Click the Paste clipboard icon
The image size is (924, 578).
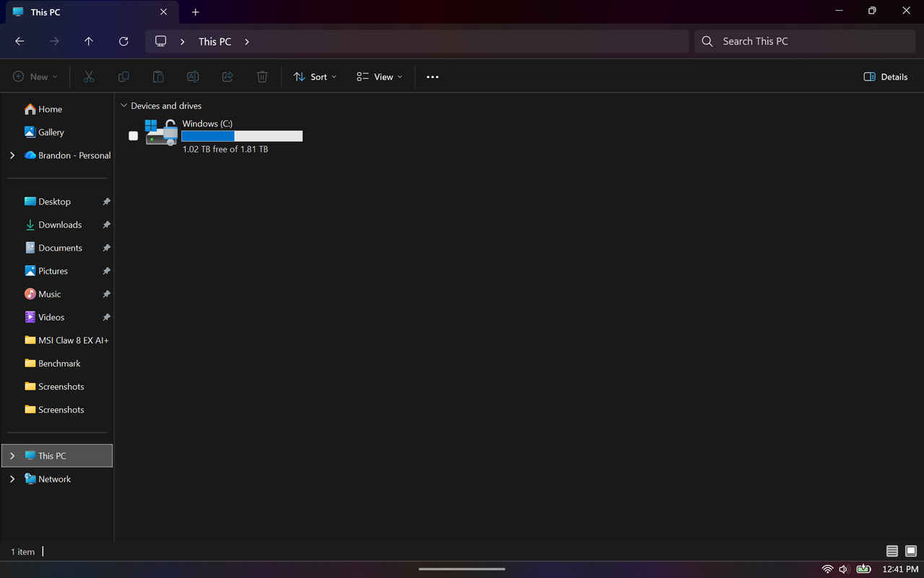tap(158, 77)
